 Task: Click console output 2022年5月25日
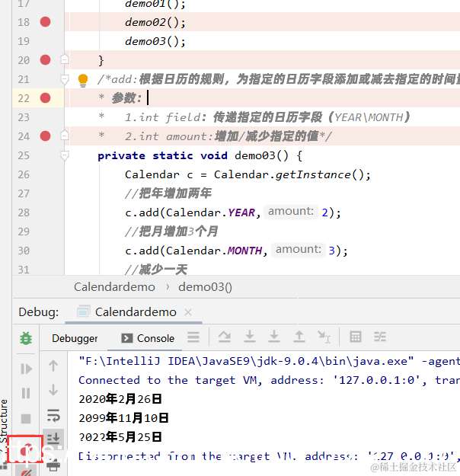(x=120, y=437)
